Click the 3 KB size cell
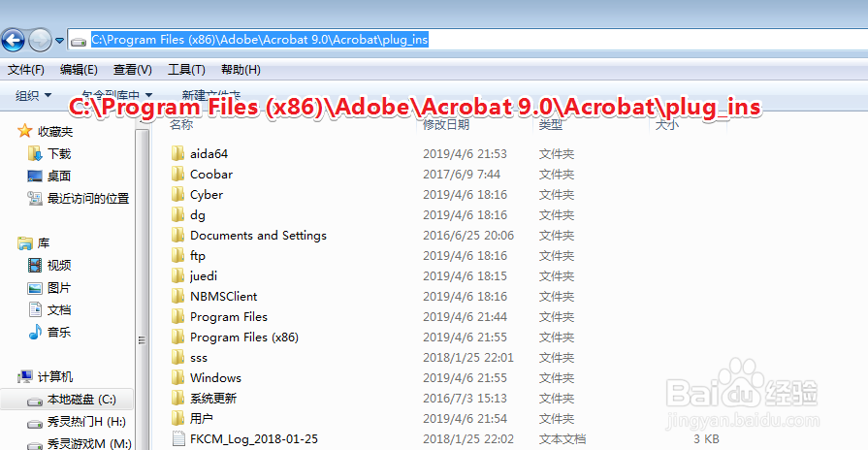868x450 pixels. (x=706, y=439)
